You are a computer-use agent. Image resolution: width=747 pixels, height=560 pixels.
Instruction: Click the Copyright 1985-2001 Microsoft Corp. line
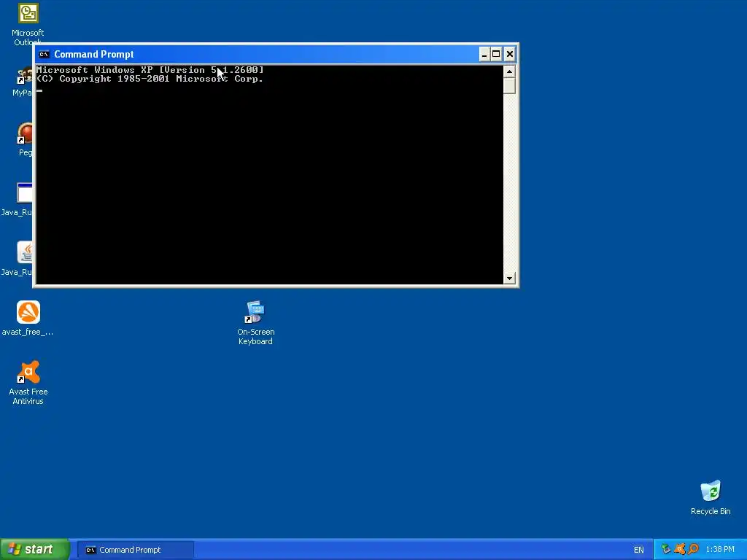pos(150,79)
